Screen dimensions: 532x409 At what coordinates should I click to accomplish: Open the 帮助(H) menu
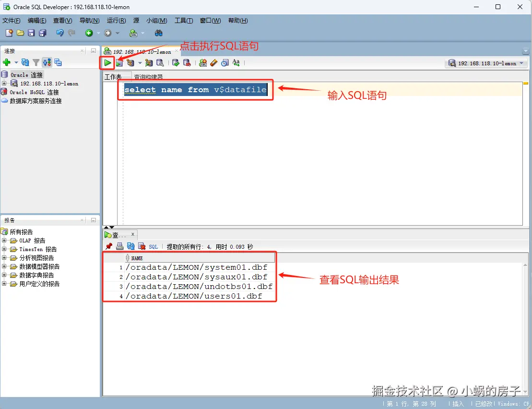(x=238, y=21)
